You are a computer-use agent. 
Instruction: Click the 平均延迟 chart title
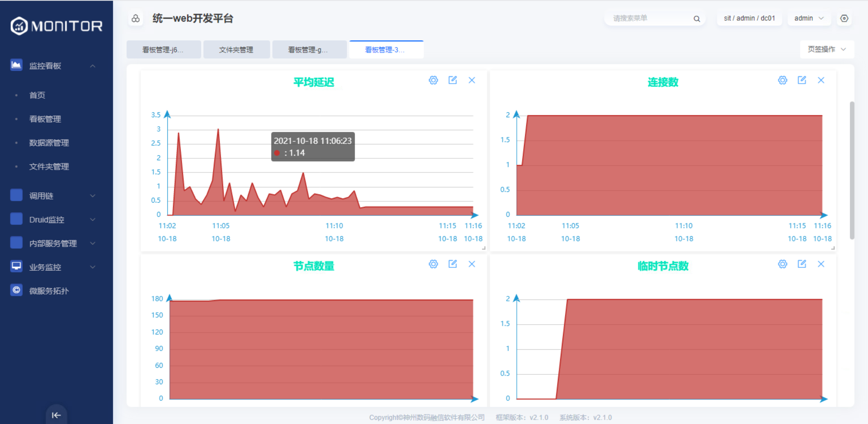tap(314, 82)
